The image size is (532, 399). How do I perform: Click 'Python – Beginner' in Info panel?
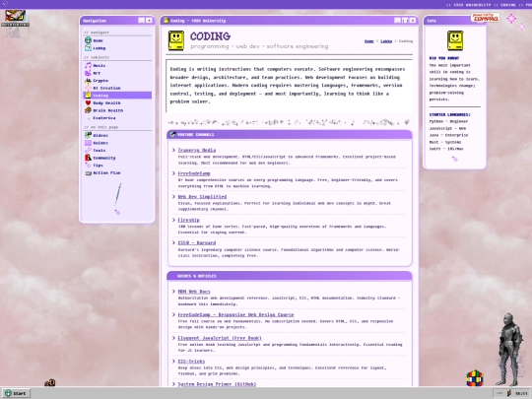tap(448, 121)
